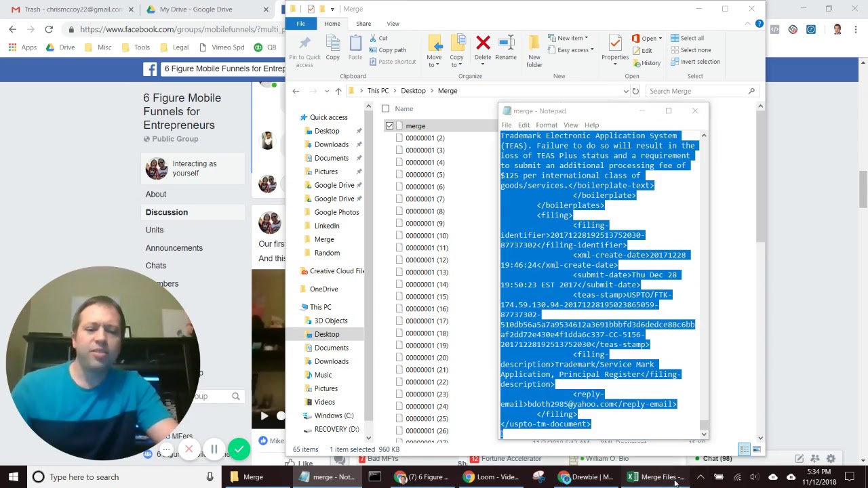
Task: Go up one folder level arrow
Action: coord(338,91)
